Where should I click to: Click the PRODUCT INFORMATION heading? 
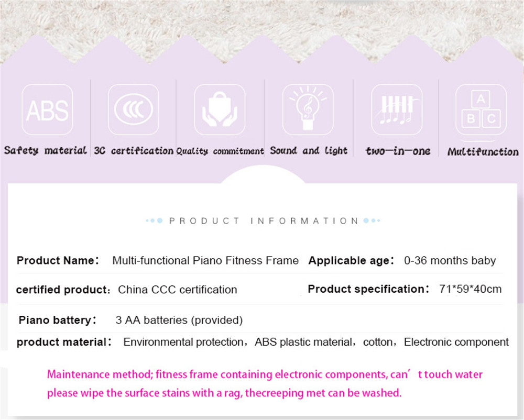[x=264, y=220]
